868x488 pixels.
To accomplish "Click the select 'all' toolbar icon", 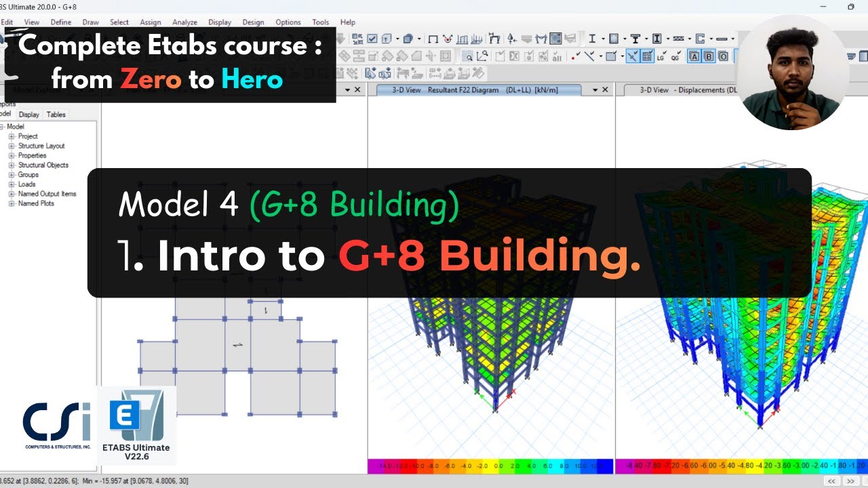I will point(557,57).
